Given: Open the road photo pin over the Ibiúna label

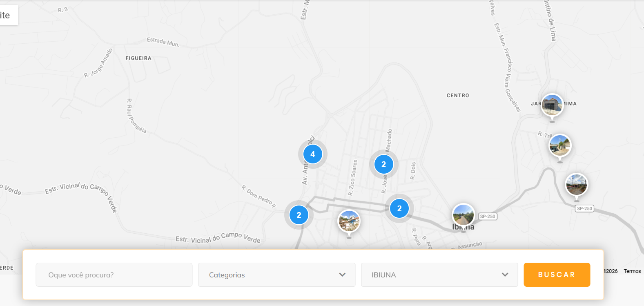Looking at the screenshot, I should tap(463, 215).
